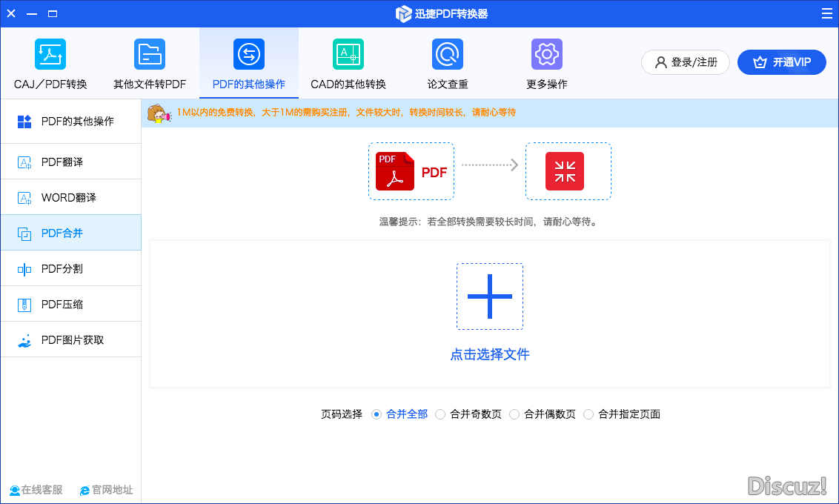The width and height of the screenshot is (839, 504).
Task: Click the orange free conversion notice text
Action: pyautogui.click(x=346, y=113)
